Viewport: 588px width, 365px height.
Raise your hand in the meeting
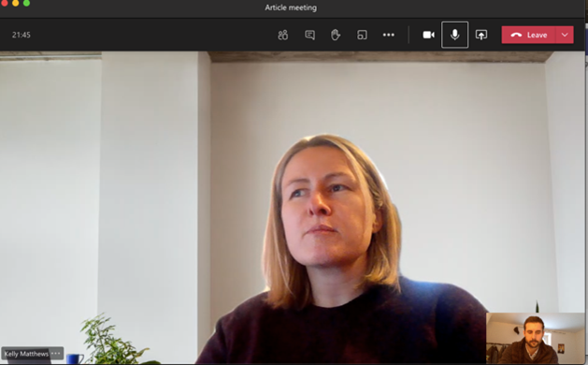pos(336,35)
